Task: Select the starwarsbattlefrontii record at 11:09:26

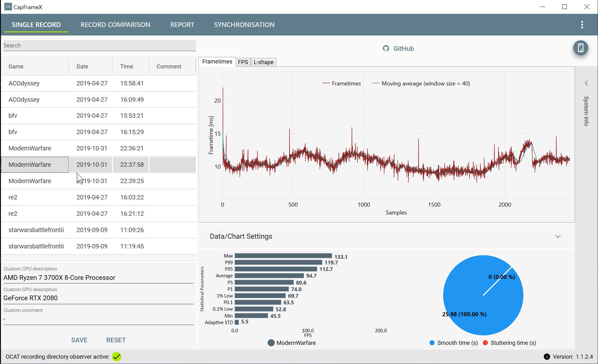Action: pyautogui.click(x=99, y=230)
